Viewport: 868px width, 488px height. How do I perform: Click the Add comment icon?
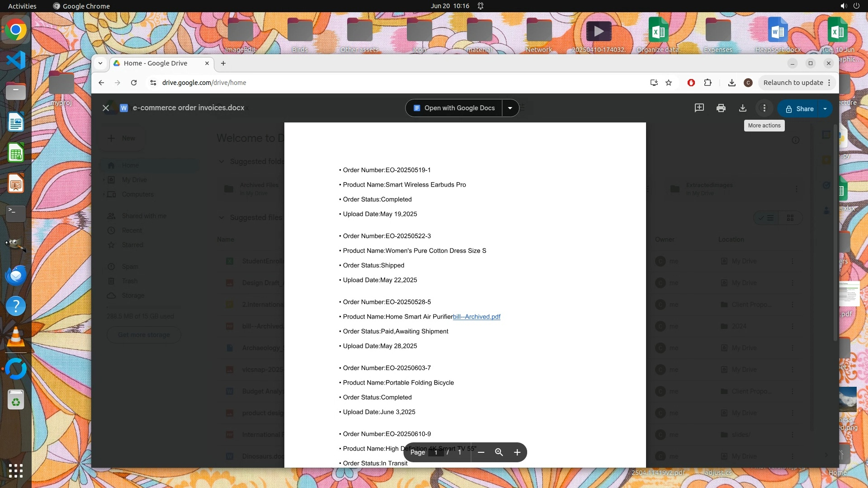tap(699, 108)
